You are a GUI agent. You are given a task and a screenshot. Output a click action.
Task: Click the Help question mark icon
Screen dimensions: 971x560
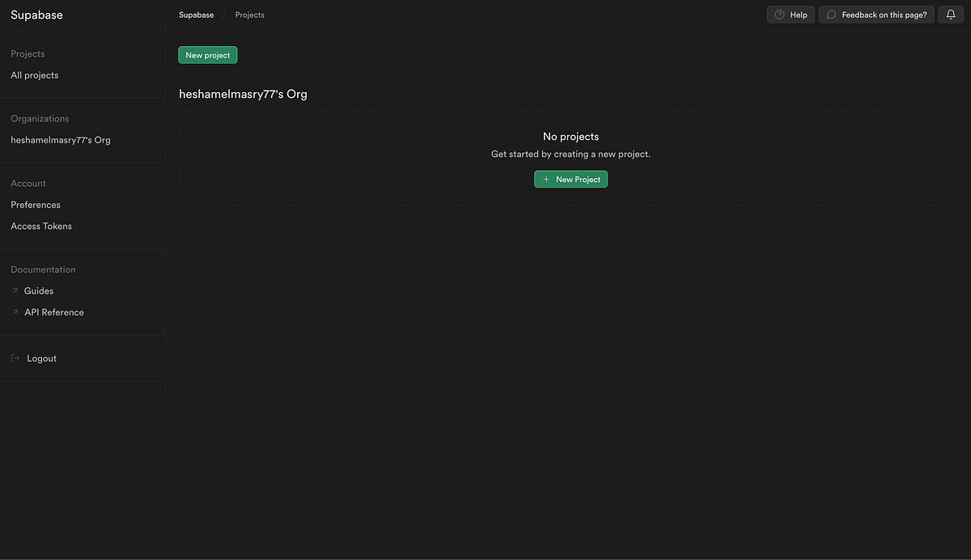[x=778, y=14]
